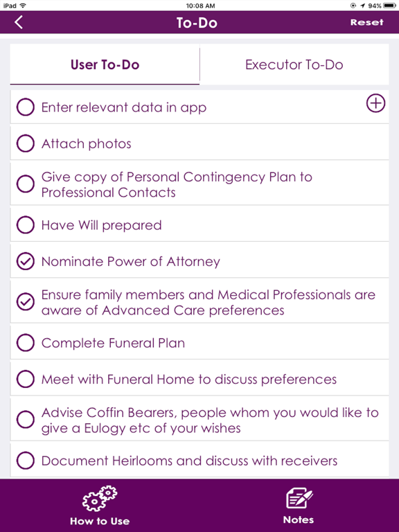Open How to Use gears icon

pos(100,498)
